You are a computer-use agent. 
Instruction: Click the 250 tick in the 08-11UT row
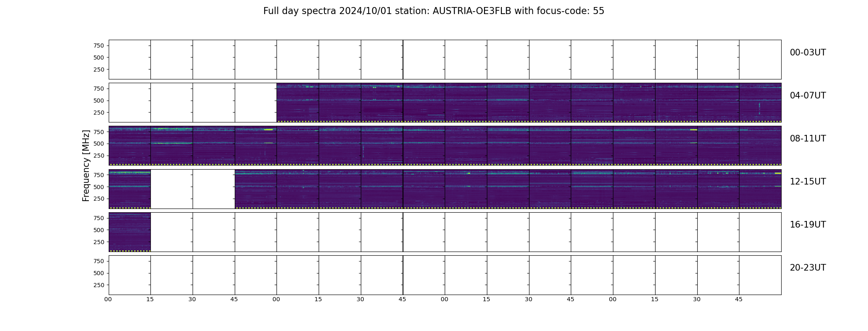(x=99, y=156)
